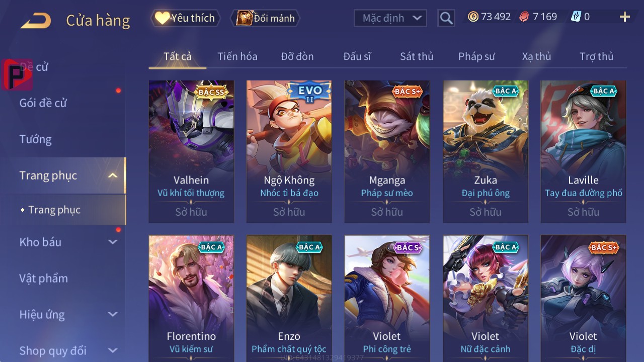
Task: Open Đổi mảnh chest exchange
Action: coord(265,18)
